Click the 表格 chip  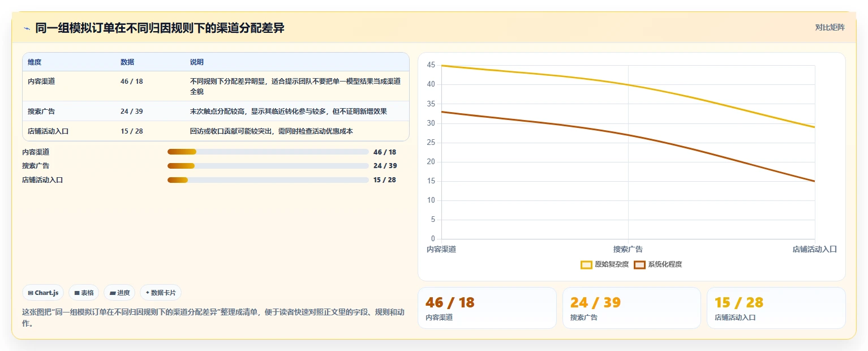[x=84, y=293]
